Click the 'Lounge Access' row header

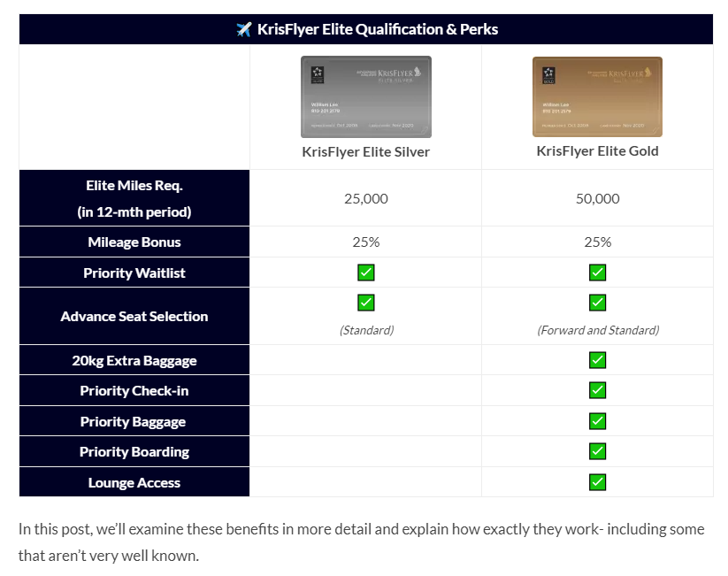coord(134,482)
